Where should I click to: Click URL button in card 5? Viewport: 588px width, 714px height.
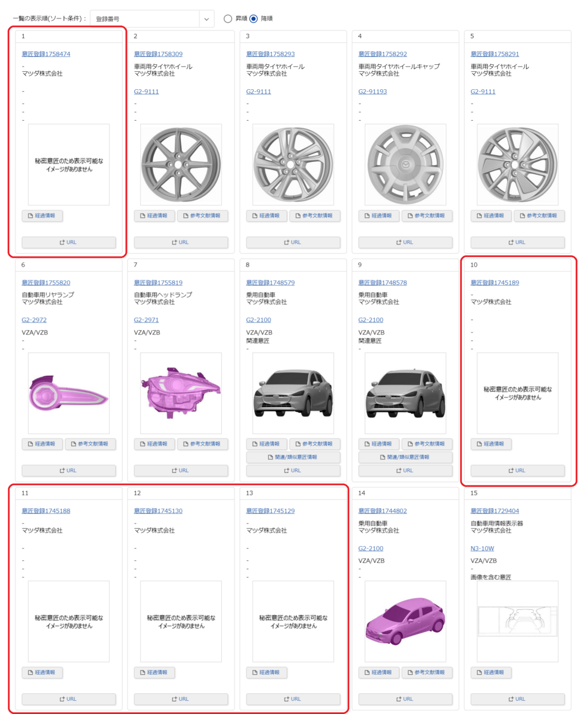518,242
